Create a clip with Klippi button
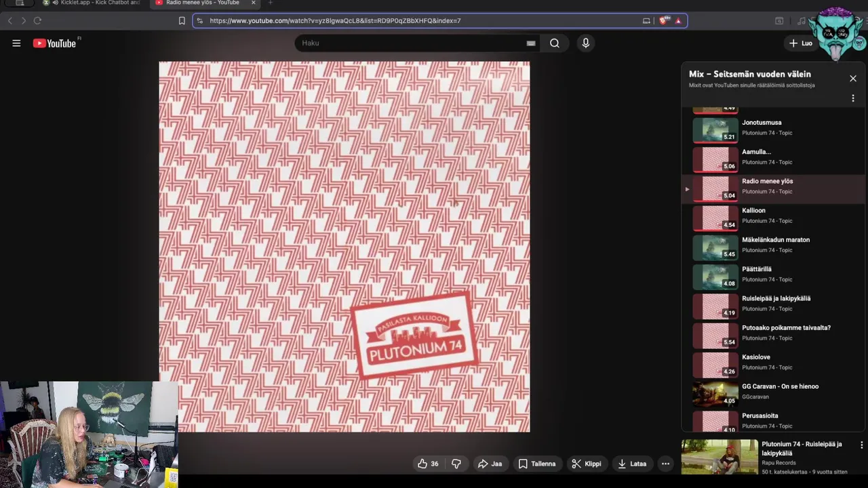 click(587, 464)
